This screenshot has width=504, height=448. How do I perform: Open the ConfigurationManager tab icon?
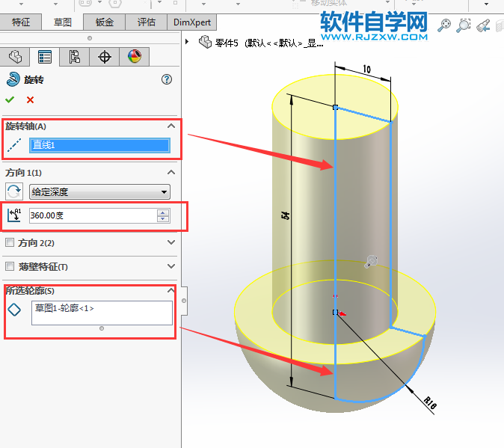click(75, 57)
